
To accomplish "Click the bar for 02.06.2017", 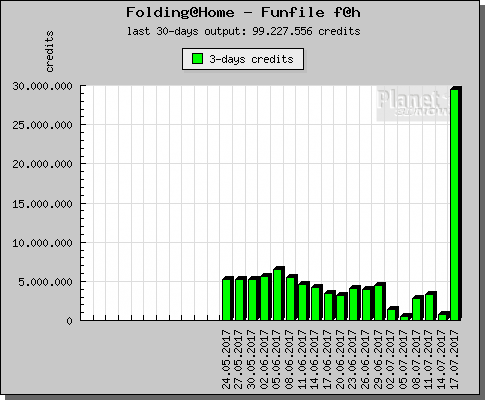I will 265,298.
